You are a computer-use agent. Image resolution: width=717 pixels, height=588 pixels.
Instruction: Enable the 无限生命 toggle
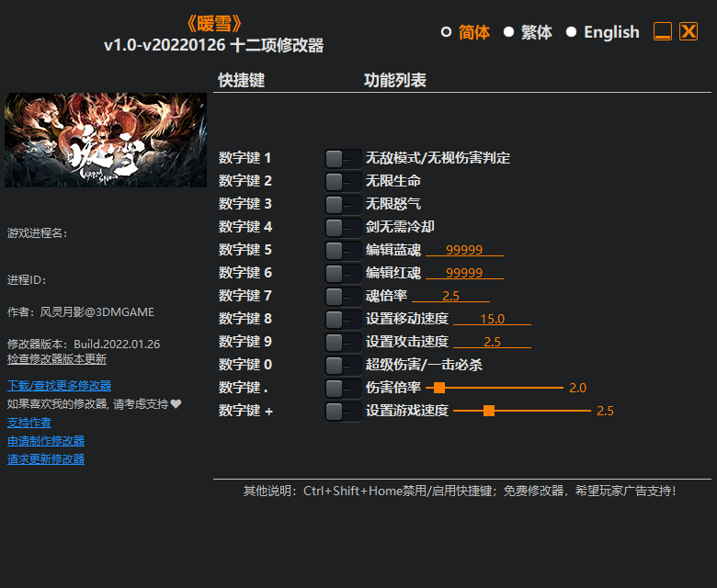tap(343, 182)
